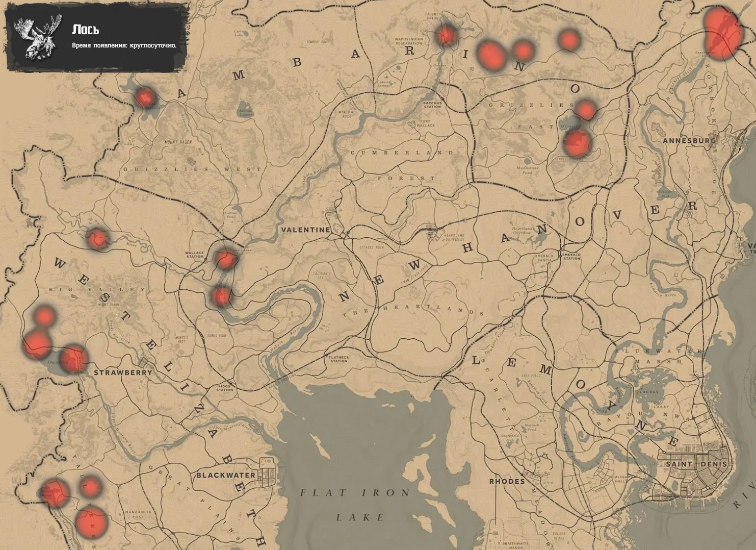The height and width of the screenshot is (550, 756).
Task: Click the BLACKWATER town label
Action: pos(226,475)
